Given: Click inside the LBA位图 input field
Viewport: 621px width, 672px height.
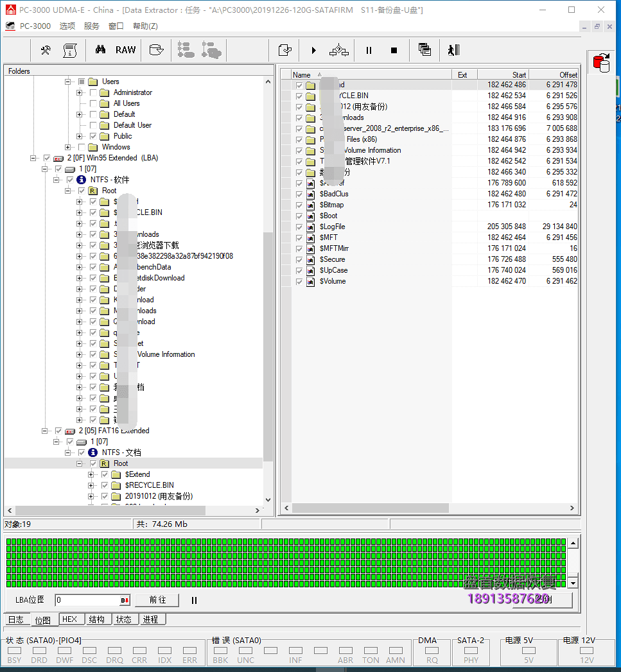Looking at the screenshot, I should pos(87,600).
